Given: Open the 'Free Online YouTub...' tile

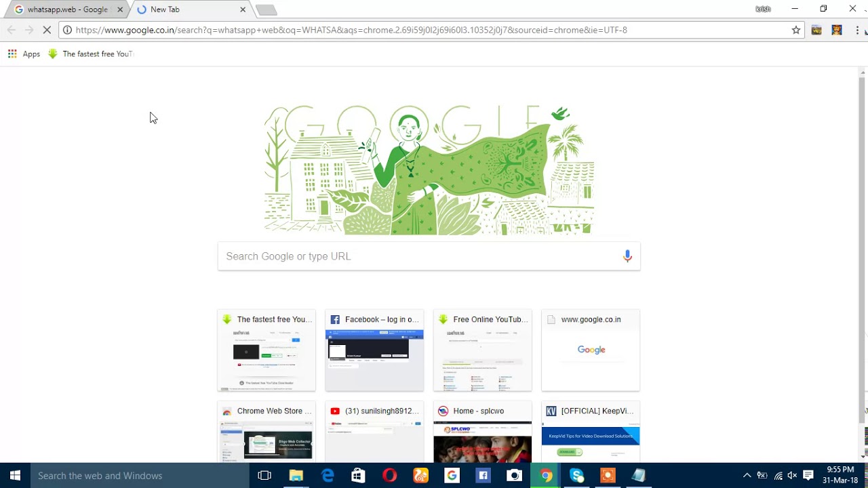Looking at the screenshot, I should 483,350.
